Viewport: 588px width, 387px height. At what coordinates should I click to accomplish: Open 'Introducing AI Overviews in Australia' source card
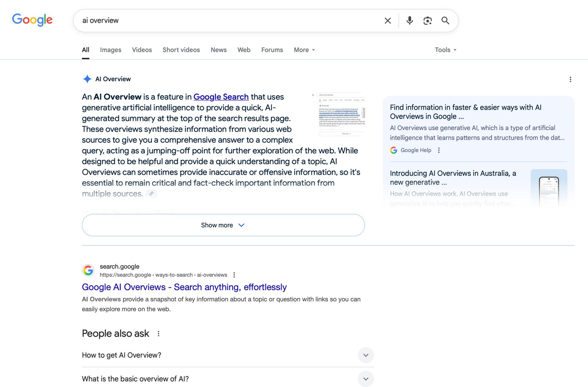[453, 178]
